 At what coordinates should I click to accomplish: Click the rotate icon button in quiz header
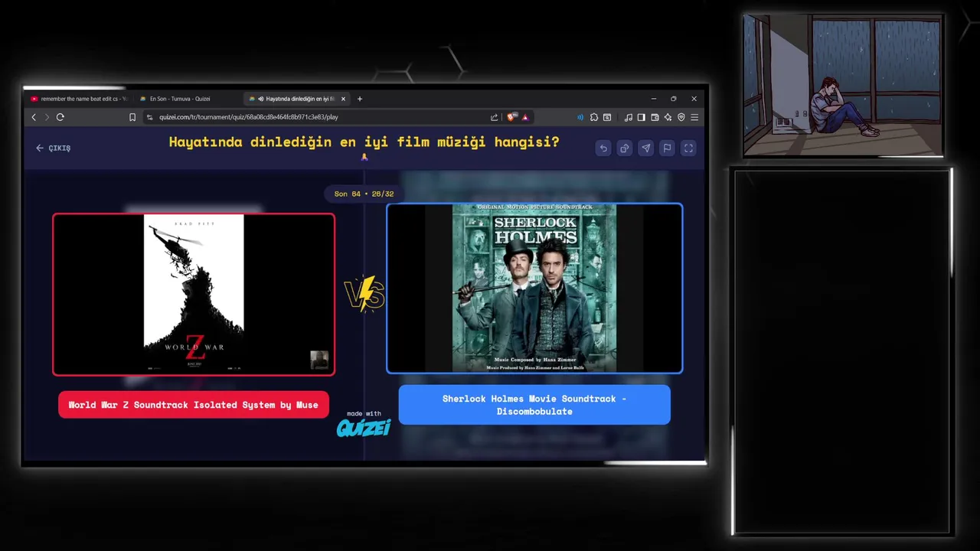(x=625, y=148)
